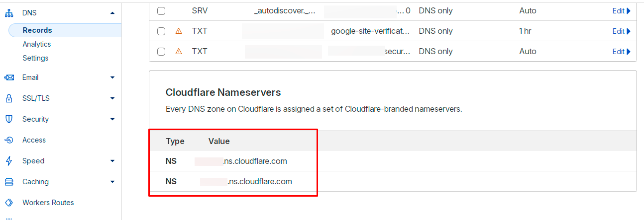Edit the SRV autodiscover record
This screenshot has width=644, height=220.
[x=621, y=11]
